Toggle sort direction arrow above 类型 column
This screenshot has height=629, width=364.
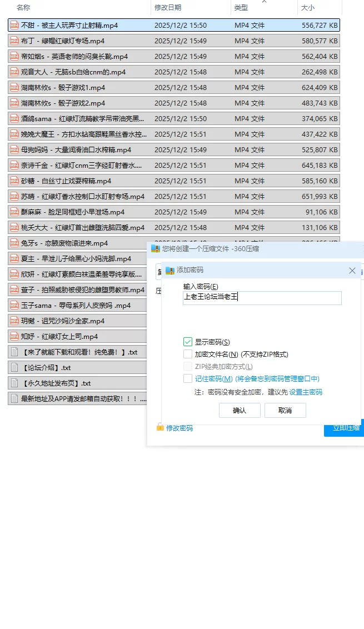pos(264,2)
